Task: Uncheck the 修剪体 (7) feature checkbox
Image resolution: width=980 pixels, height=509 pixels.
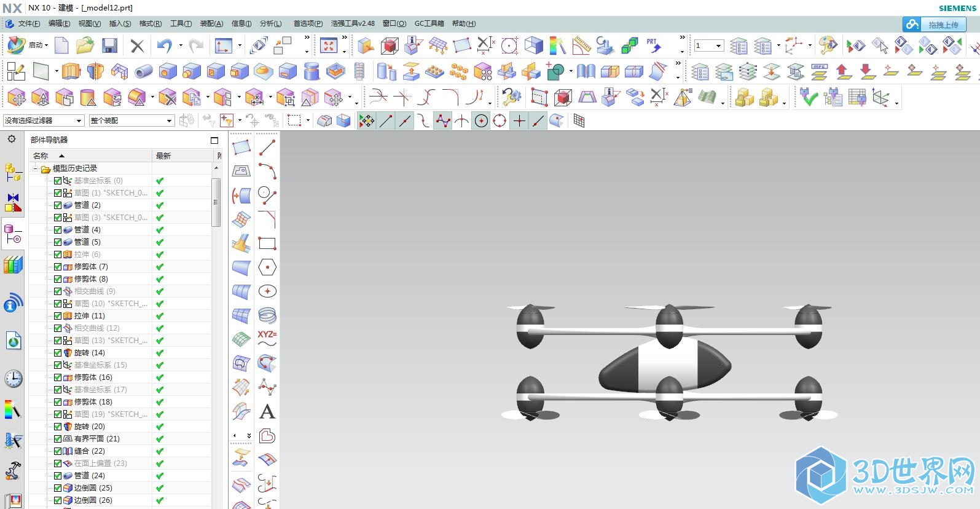Action: tap(58, 266)
